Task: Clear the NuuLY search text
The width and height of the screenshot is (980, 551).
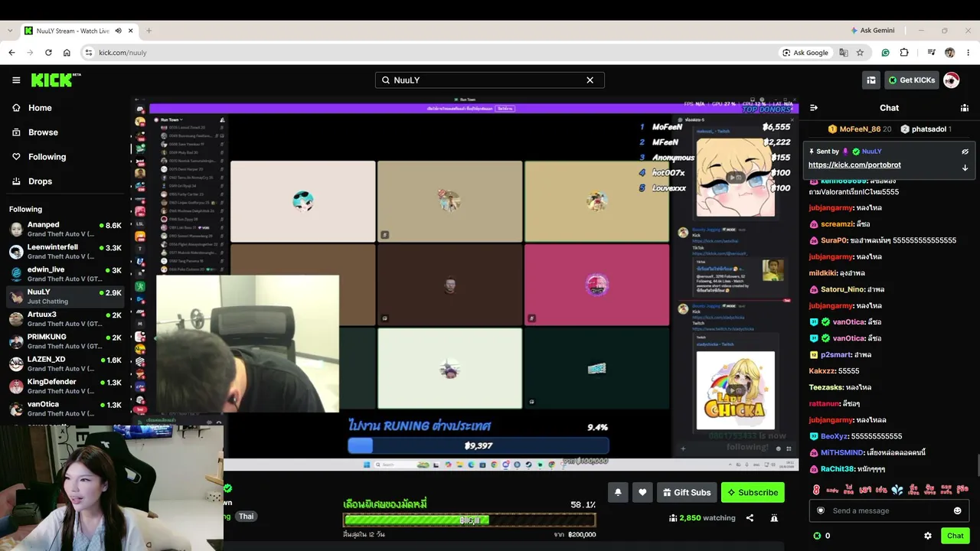Action: click(x=590, y=80)
